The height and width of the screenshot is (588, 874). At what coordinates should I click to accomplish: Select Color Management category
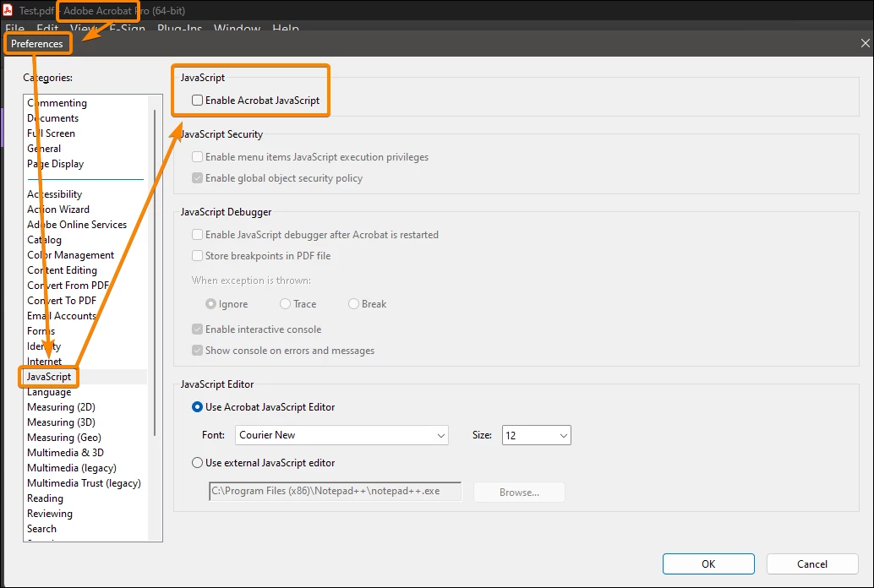coord(70,255)
